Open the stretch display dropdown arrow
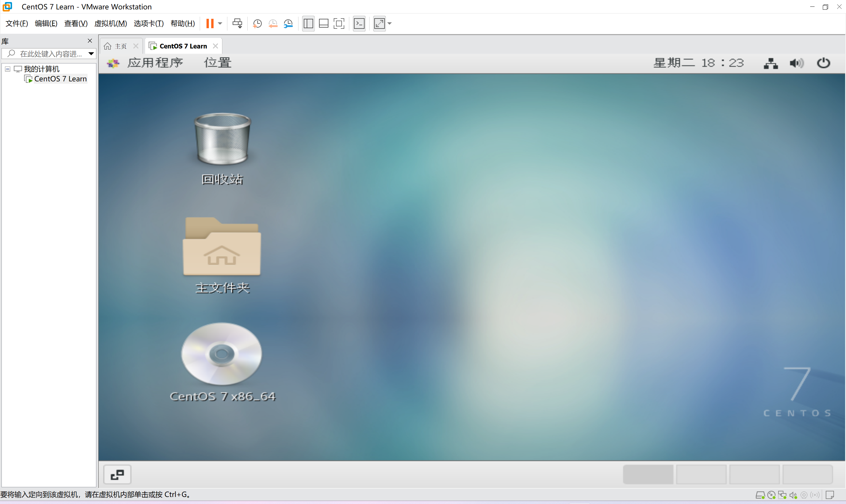Screen dimensions: 846x504 tap(390, 23)
